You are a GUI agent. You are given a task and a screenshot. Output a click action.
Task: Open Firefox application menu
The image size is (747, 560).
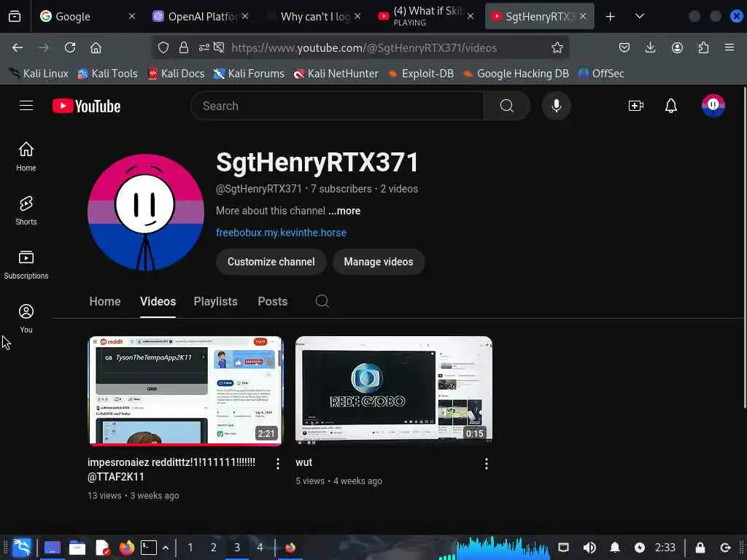pyautogui.click(x=729, y=47)
